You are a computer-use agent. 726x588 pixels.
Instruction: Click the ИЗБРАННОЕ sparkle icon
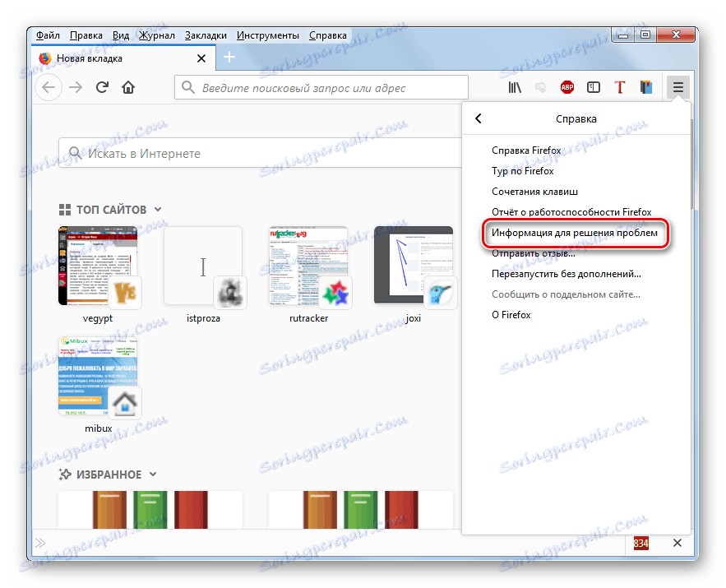coord(65,475)
